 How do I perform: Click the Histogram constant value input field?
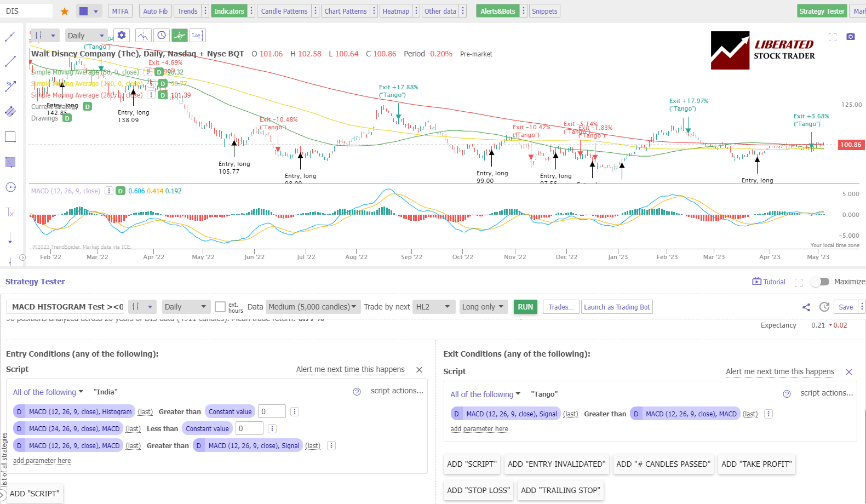(x=272, y=411)
